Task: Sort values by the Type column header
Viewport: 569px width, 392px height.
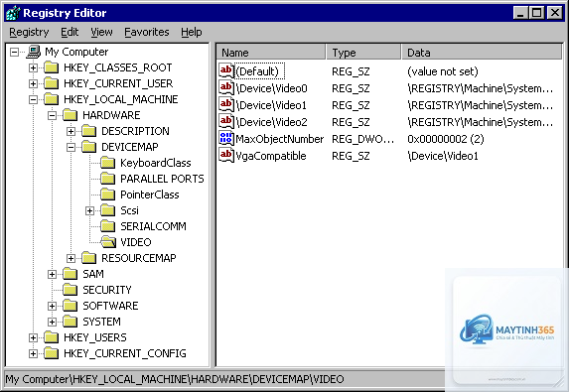Action: coord(363,53)
